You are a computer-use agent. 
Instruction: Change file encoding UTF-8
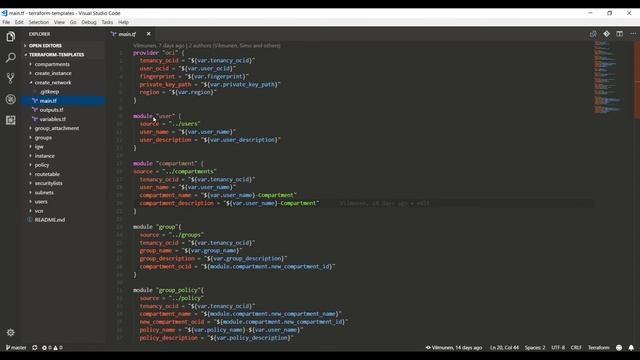click(558, 348)
